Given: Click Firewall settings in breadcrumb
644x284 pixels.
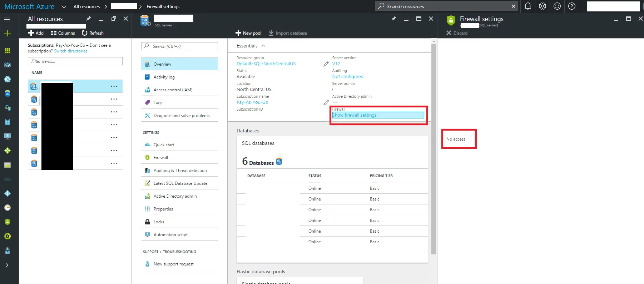Looking at the screenshot, I should (x=163, y=6).
